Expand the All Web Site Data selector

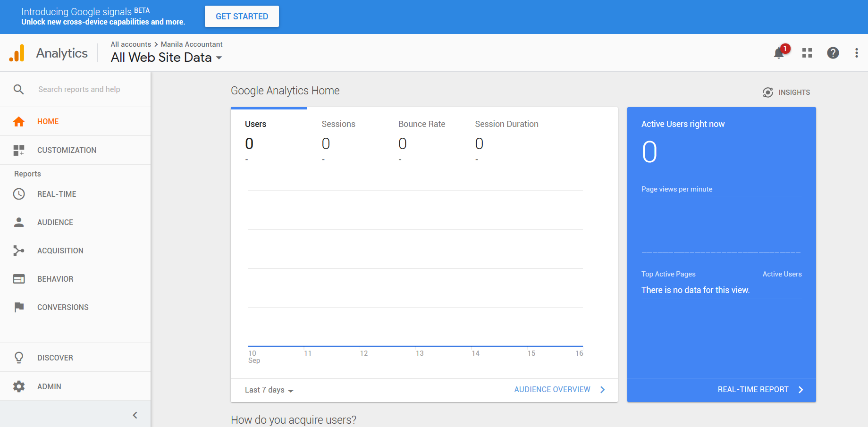166,57
